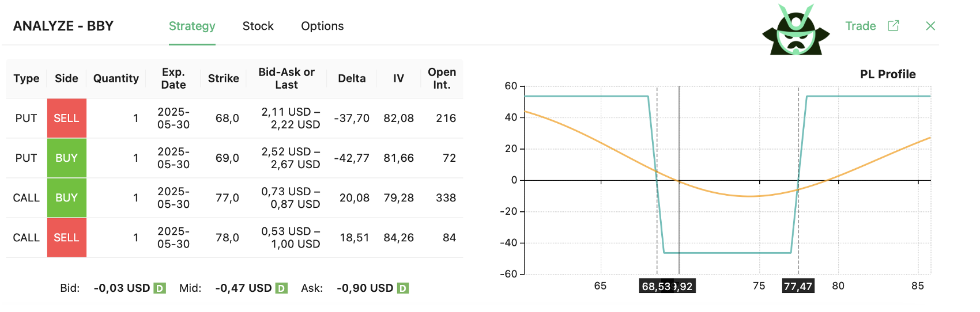The width and height of the screenshot is (980, 312).
Task: Toggle BUY side on the 77,0 call
Action: [67, 197]
